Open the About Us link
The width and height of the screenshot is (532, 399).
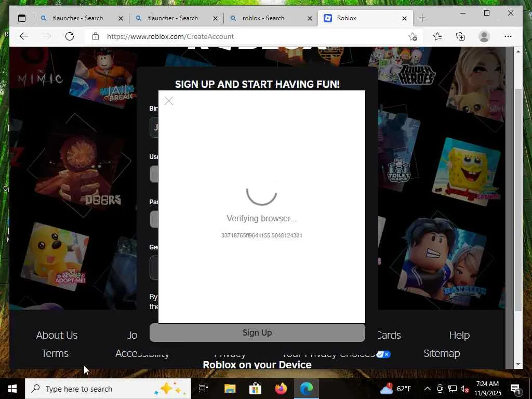pos(57,335)
